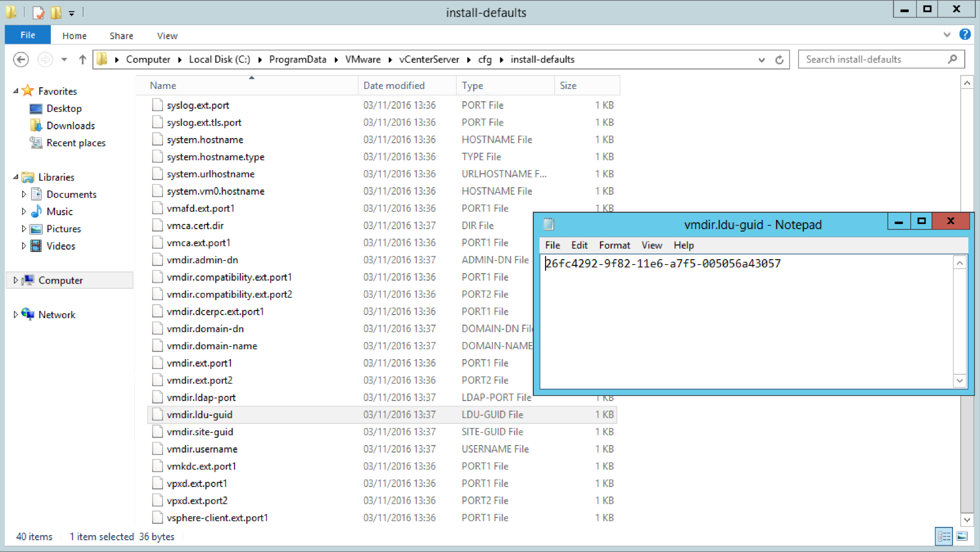Open Explorer Help question mark icon
Image resolution: width=980 pixels, height=552 pixels.
[x=965, y=34]
